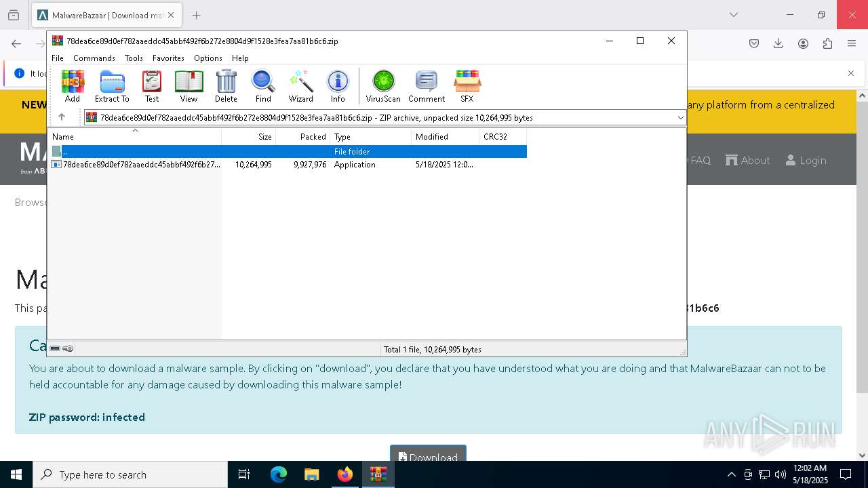Launch the Wizard tool
Image resolution: width=868 pixels, height=488 pixels.
300,86
